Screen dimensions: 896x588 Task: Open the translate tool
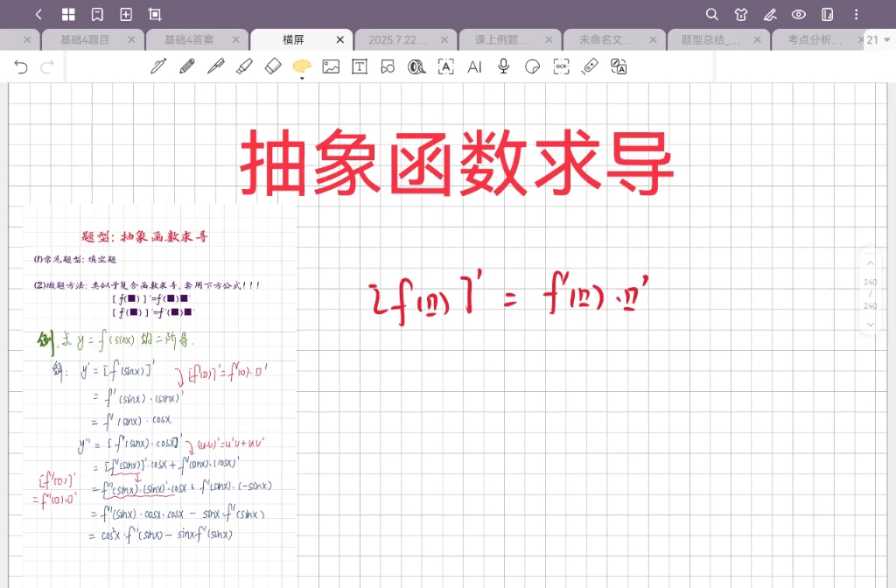[x=619, y=66]
